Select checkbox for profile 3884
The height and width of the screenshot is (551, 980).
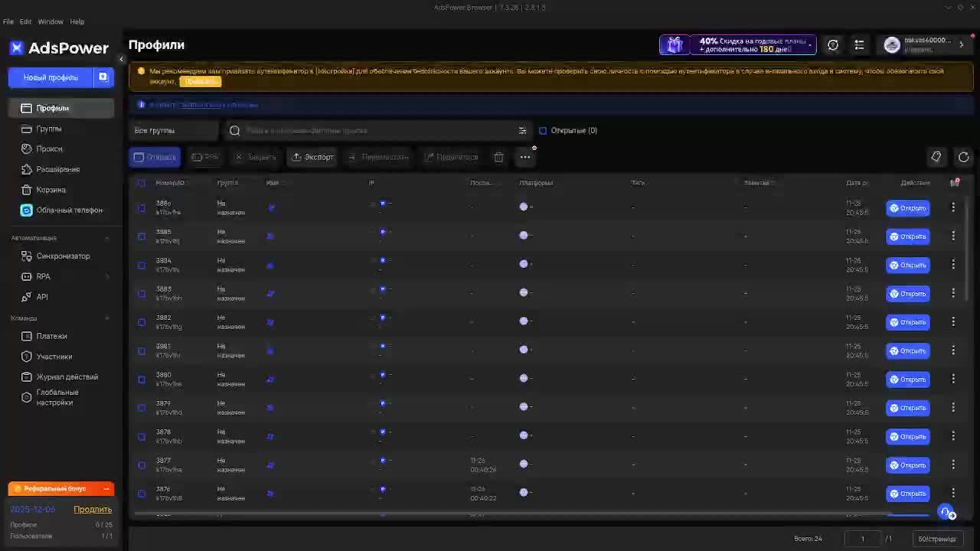(x=142, y=266)
